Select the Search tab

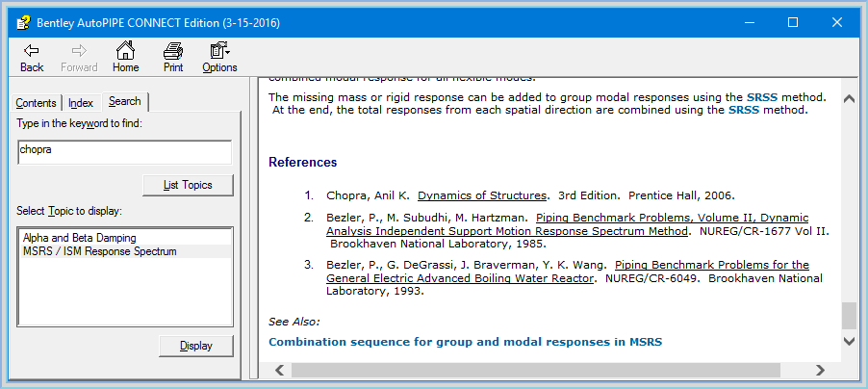click(125, 101)
